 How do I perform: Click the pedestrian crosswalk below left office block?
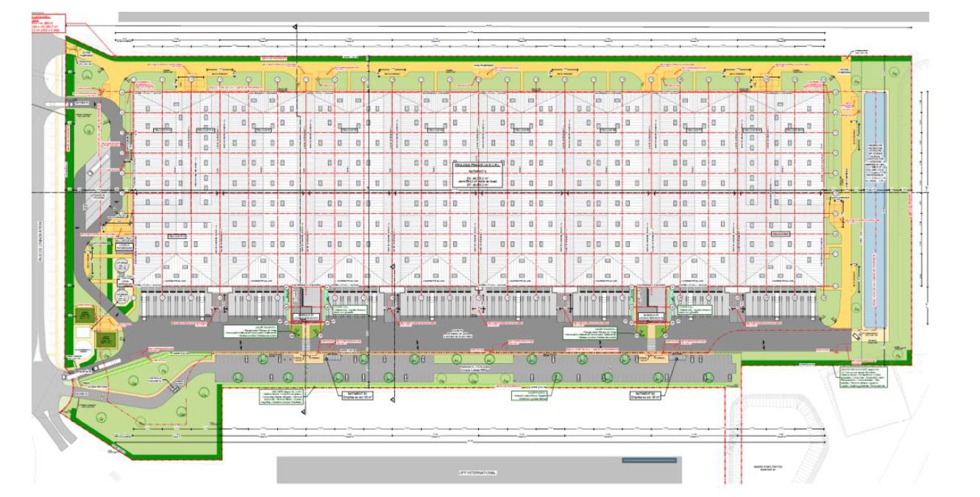click(x=308, y=343)
